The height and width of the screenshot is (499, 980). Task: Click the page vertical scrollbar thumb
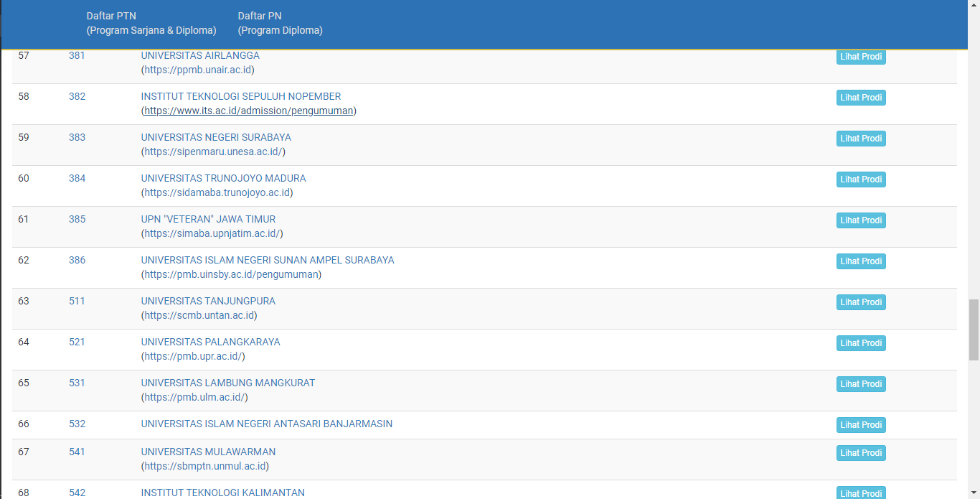click(x=974, y=330)
